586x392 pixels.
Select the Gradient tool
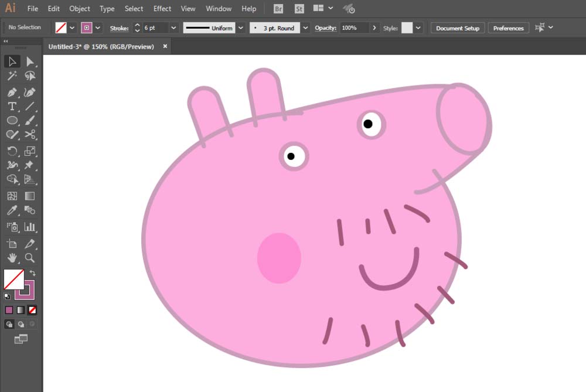(30, 196)
